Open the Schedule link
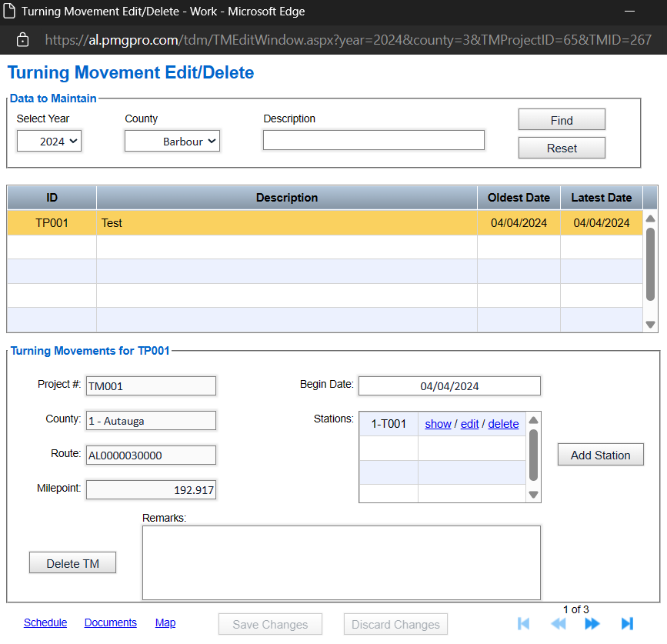Viewport: 667px width, 644px height. point(45,622)
